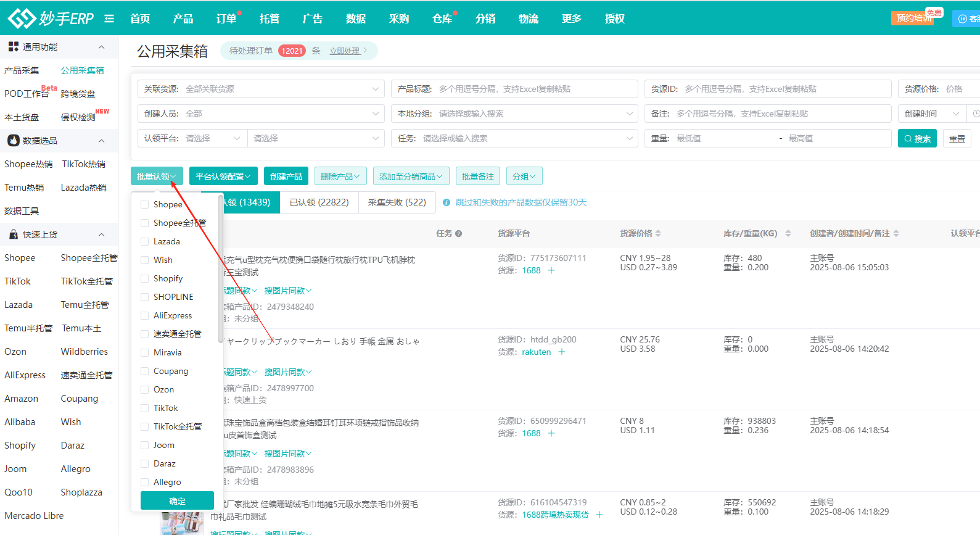Switch to the 已认领 (22822) tab
Image resolution: width=980 pixels, height=535 pixels.
click(x=319, y=202)
